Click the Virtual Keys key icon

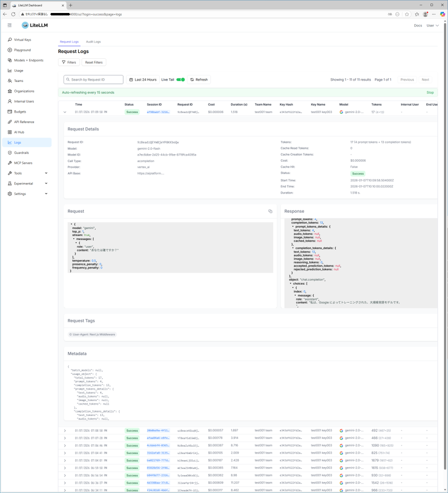(x=10, y=40)
